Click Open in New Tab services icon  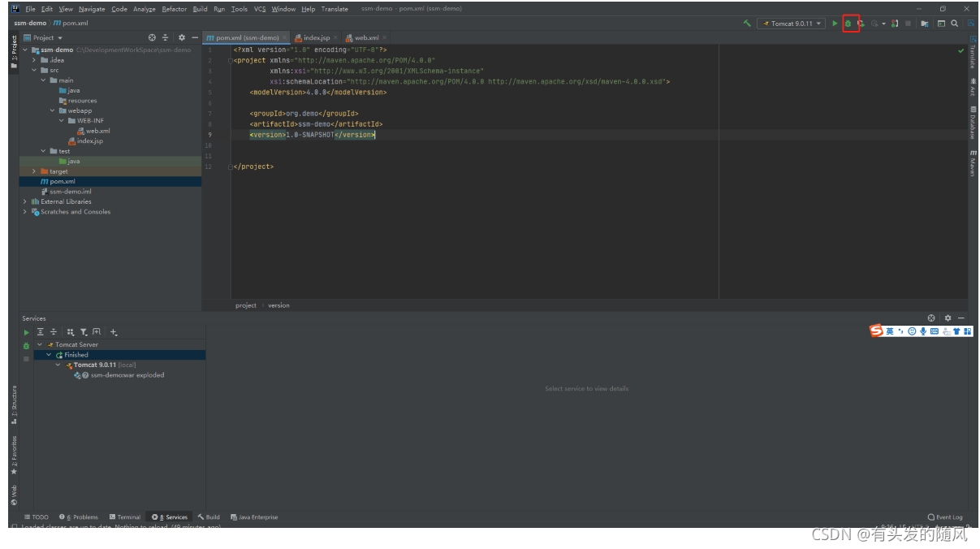coord(97,332)
